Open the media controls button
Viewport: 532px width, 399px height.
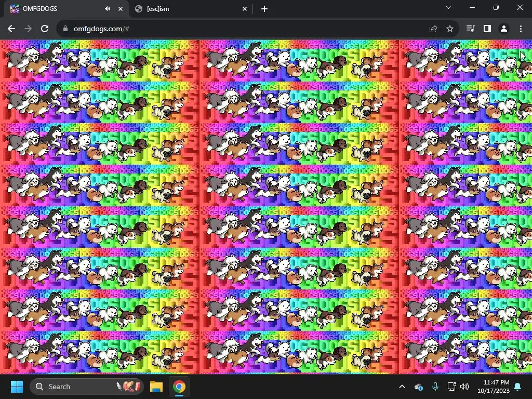470,29
